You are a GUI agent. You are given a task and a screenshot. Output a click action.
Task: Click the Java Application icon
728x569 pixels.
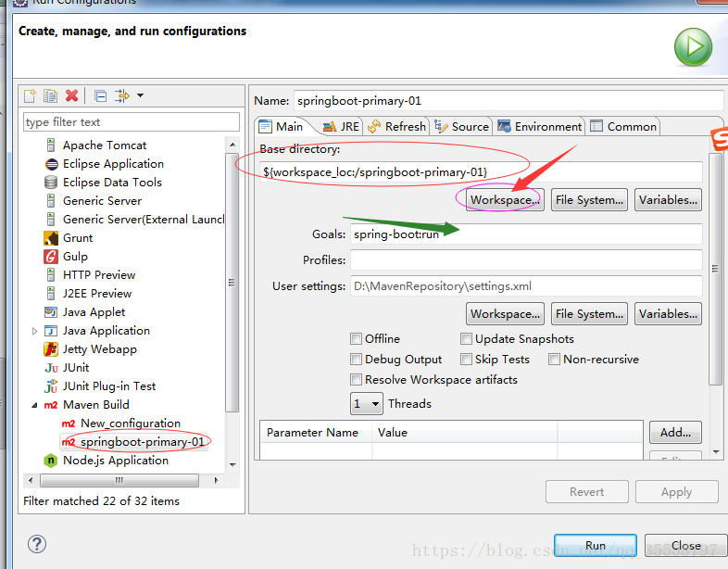coord(51,331)
